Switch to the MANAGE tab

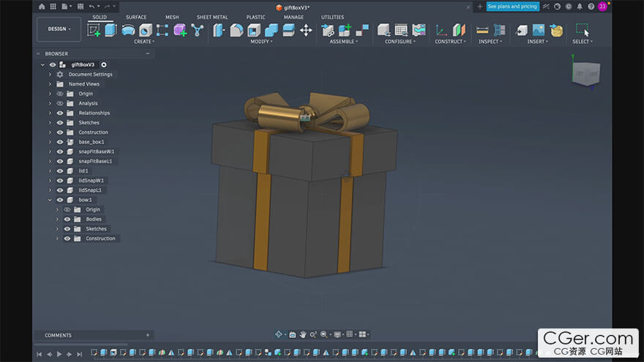coord(293,18)
